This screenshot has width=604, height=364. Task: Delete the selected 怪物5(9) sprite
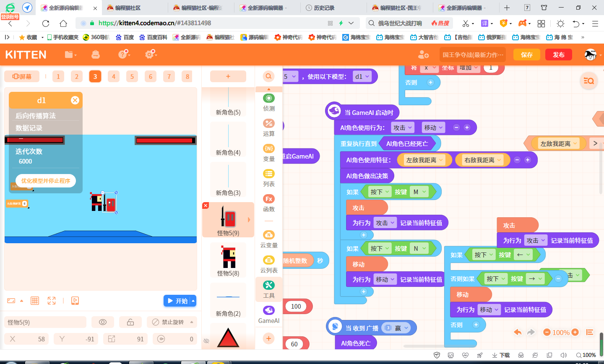click(x=206, y=205)
